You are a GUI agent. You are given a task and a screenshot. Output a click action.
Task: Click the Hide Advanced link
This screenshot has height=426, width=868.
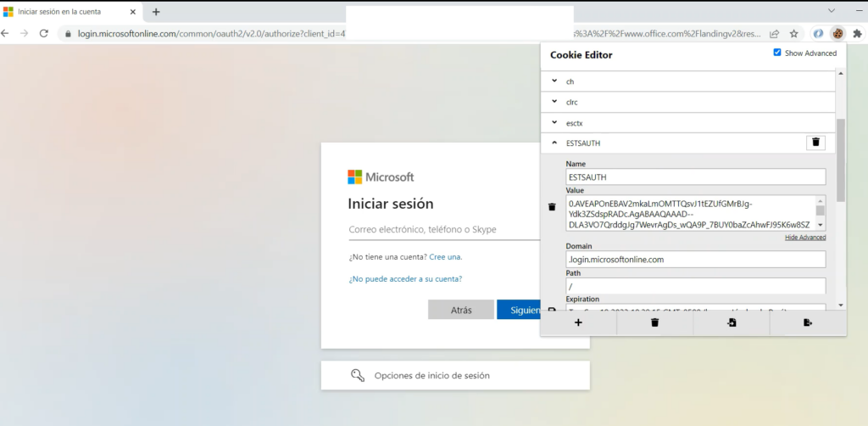click(805, 237)
